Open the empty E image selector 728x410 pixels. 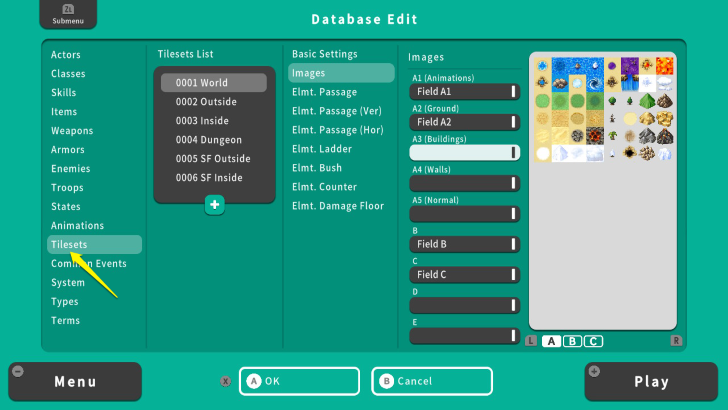point(464,336)
